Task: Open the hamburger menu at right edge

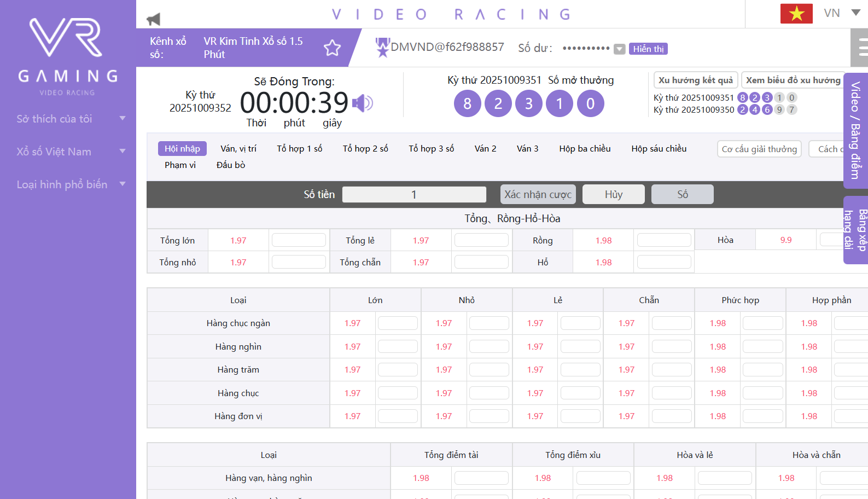Action: click(x=862, y=48)
